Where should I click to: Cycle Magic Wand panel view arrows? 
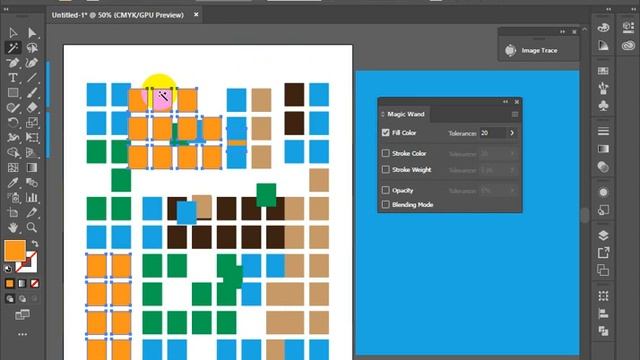383,114
